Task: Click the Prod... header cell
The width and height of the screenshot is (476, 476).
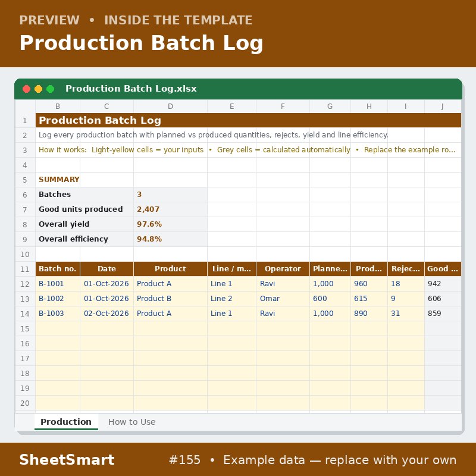Action: (x=369, y=269)
